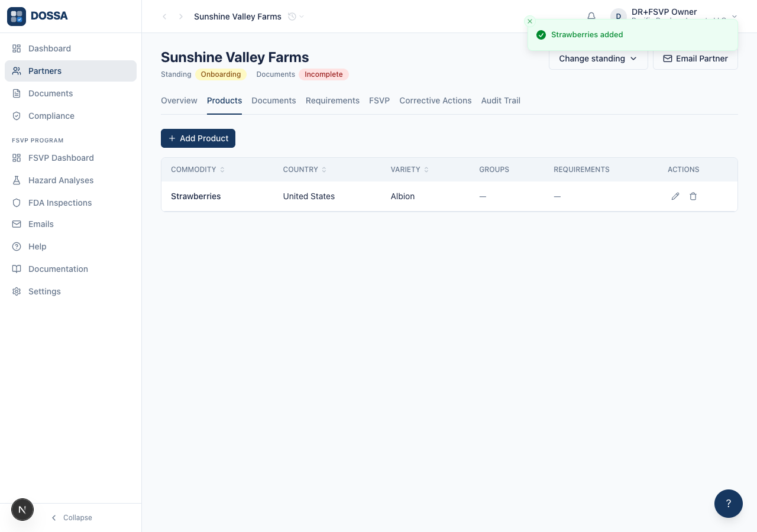Click the Sunshine Valley Farms breadcrumb
757x532 pixels.
(x=238, y=17)
